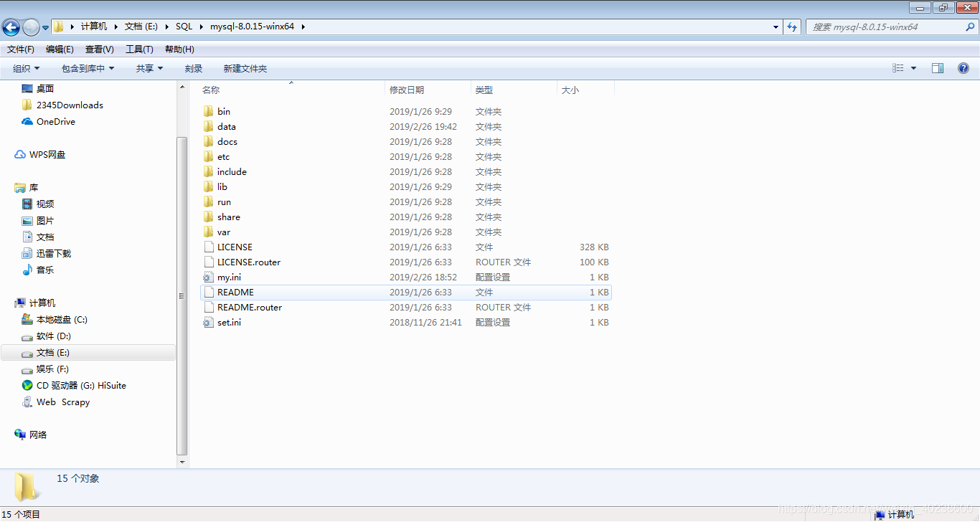The image size is (980, 522).
Task: Click the magnifier search icon
Action: [x=971, y=27]
